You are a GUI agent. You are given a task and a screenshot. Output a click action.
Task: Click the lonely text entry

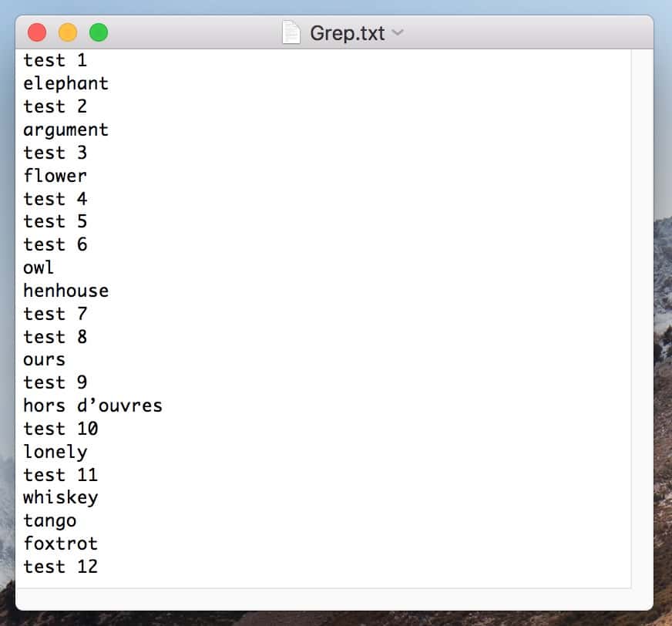coord(55,452)
